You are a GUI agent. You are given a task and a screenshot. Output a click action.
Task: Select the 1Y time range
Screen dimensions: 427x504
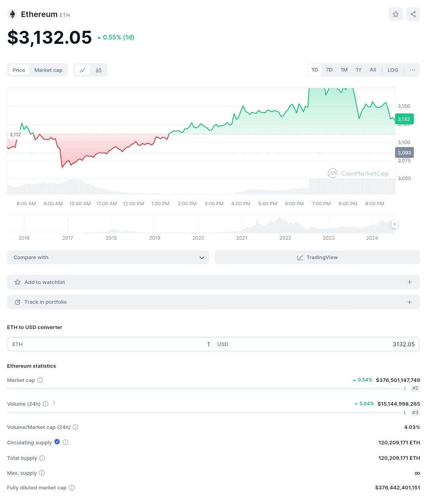(x=359, y=70)
